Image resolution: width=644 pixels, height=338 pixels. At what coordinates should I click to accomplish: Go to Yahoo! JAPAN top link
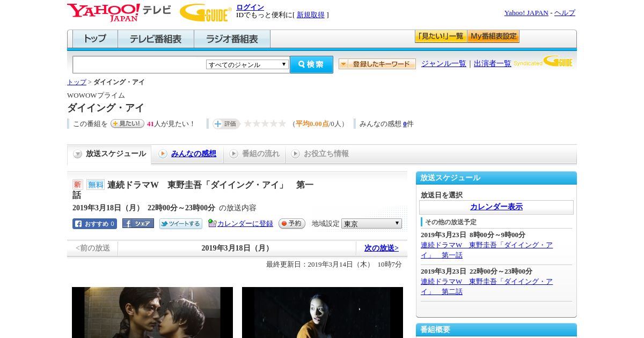coord(526,13)
